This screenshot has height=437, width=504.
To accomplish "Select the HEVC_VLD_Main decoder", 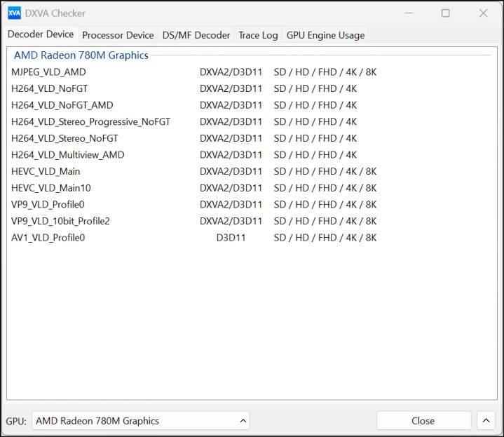I will (46, 172).
